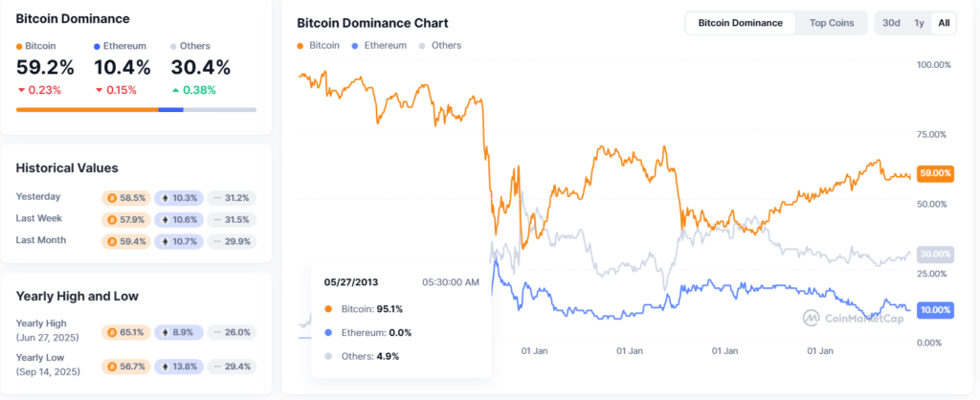
Task: Click the 10.00% Ethereum axis label
Action: pyautogui.click(x=934, y=310)
